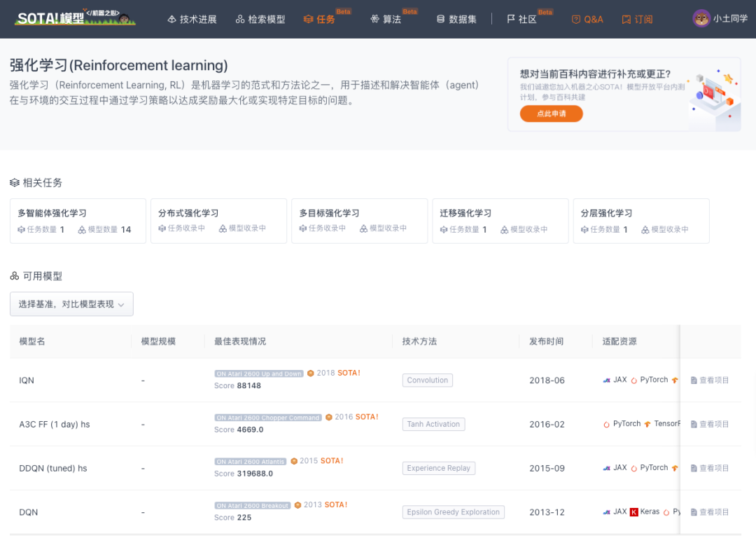
Task: Open the 技术进展 nav item
Action: coord(192,20)
